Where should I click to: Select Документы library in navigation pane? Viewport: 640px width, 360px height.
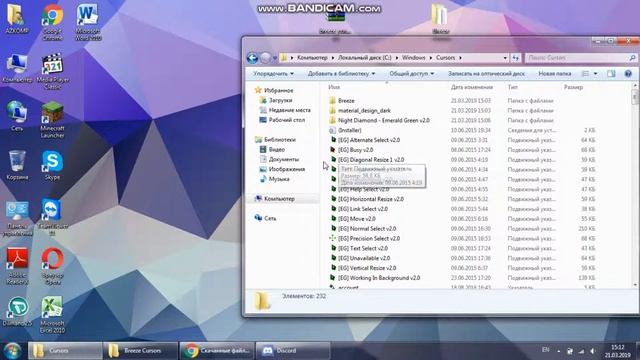(284, 159)
